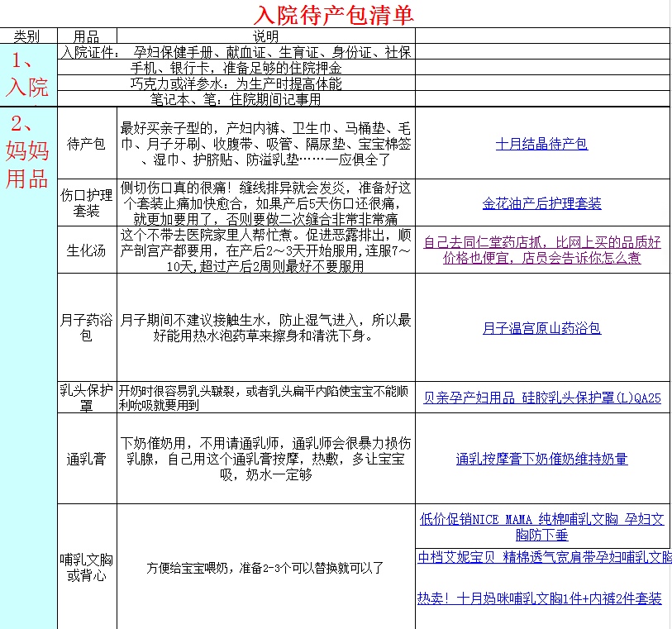Click the 中档艾妮宝贝 哺乳文胸 link
Screen dimensions: 672x629
tap(544, 557)
